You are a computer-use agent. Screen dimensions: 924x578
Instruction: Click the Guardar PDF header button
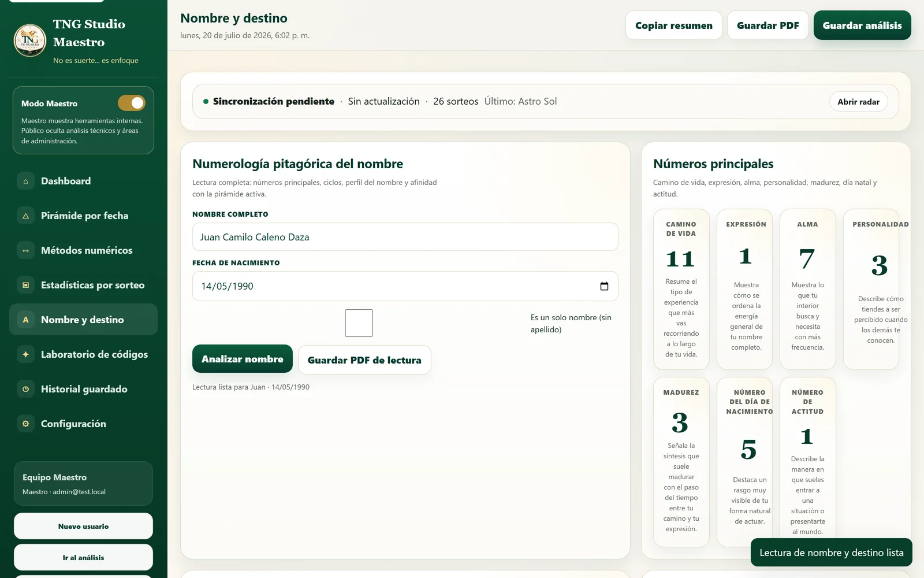[x=767, y=25]
